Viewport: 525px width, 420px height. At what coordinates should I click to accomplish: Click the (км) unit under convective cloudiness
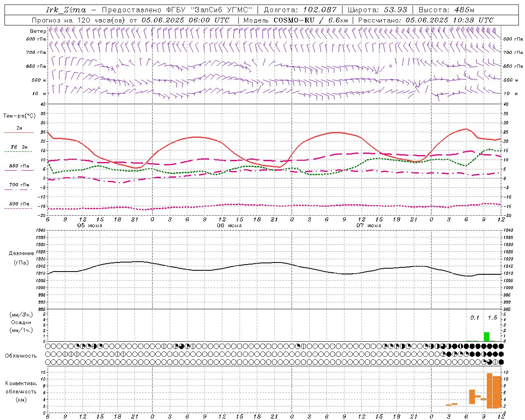(x=21, y=399)
